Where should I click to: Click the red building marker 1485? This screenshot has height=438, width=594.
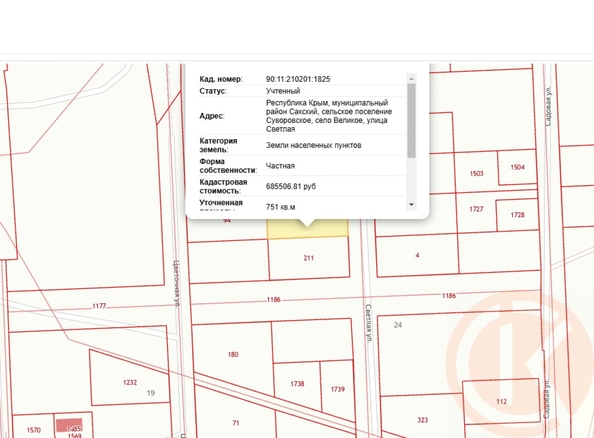pos(69,425)
